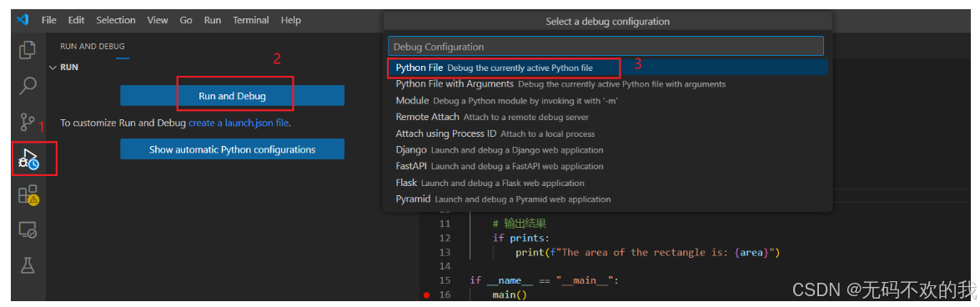
Task: Open the create a launch.json file link
Action: pyautogui.click(x=239, y=123)
